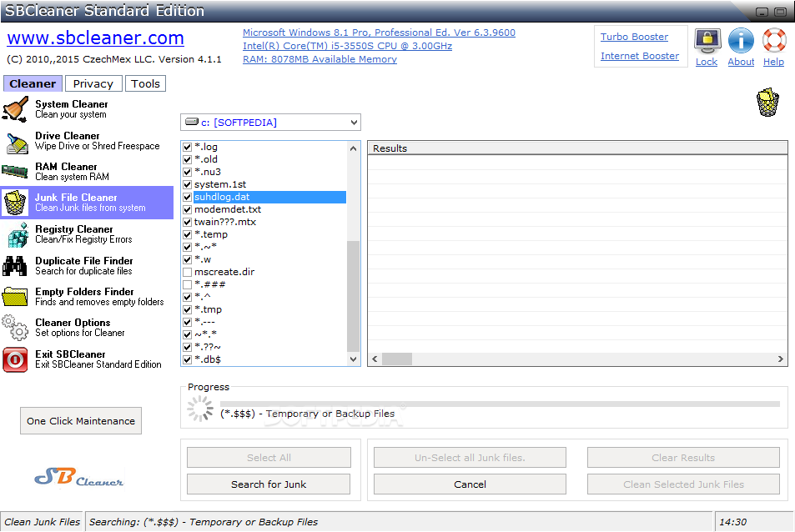Uncheck the *.log checkbox

point(187,147)
